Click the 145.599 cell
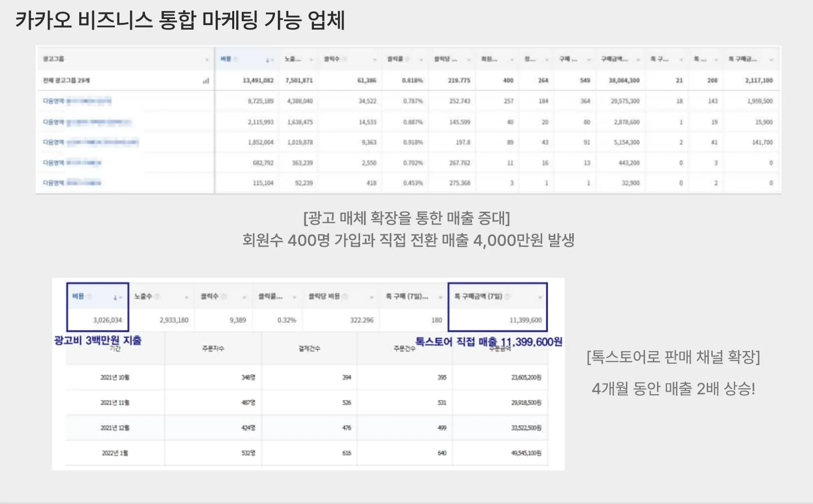The image size is (813, 504). pyautogui.click(x=460, y=122)
